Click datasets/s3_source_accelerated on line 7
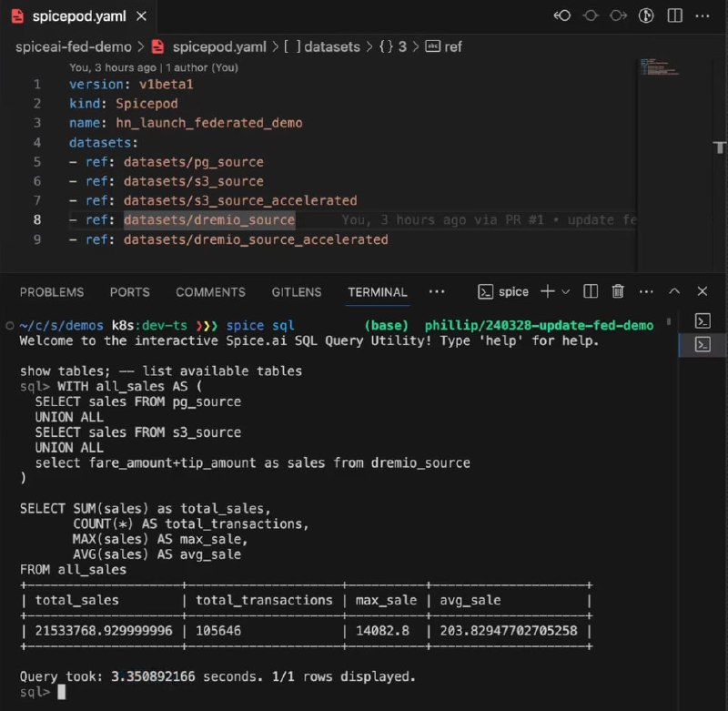 (x=240, y=200)
